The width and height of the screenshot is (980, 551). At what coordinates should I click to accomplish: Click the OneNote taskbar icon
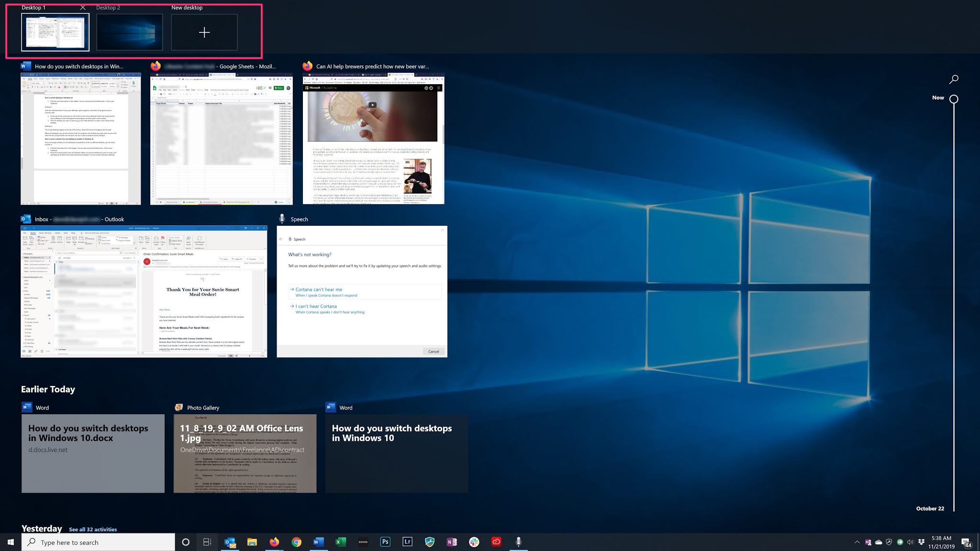(452, 542)
